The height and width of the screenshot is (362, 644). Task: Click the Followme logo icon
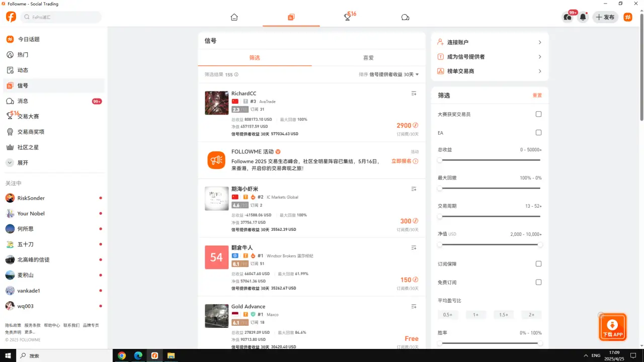[x=11, y=17]
